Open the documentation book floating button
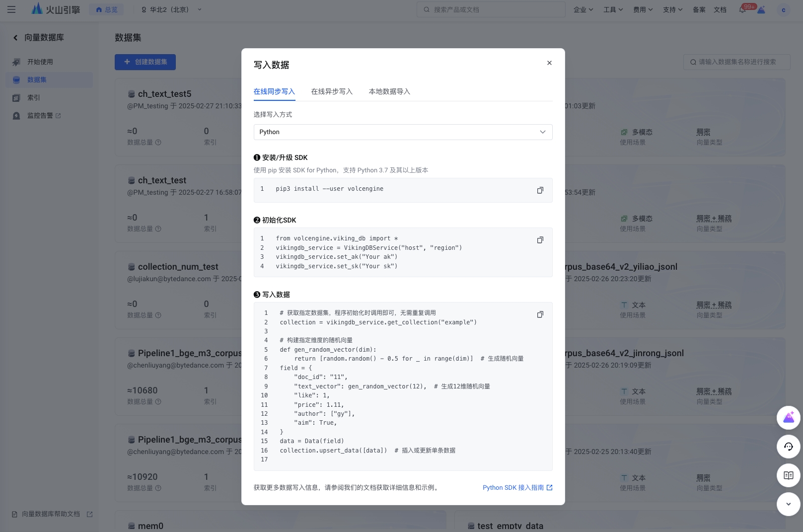Screen dimensions: 803x532 coord(789,475)
